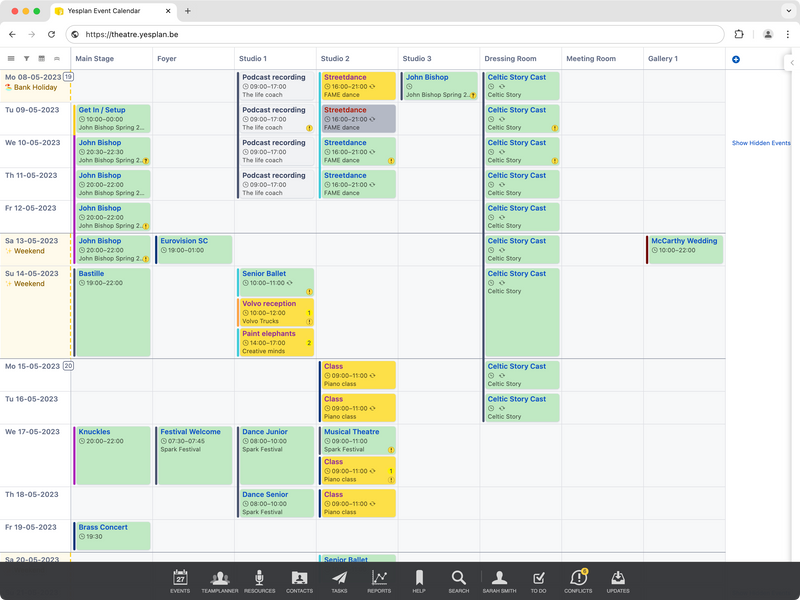Screen dimensions: 800x600
Task: Open the hamburger menu in calendar header
Action: (x=11, y=59)
